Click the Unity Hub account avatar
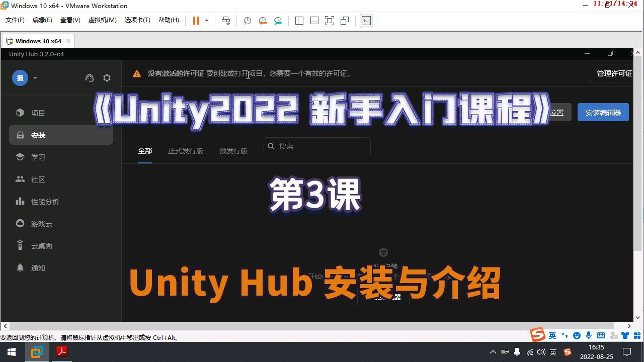 [x=20, y=78]
